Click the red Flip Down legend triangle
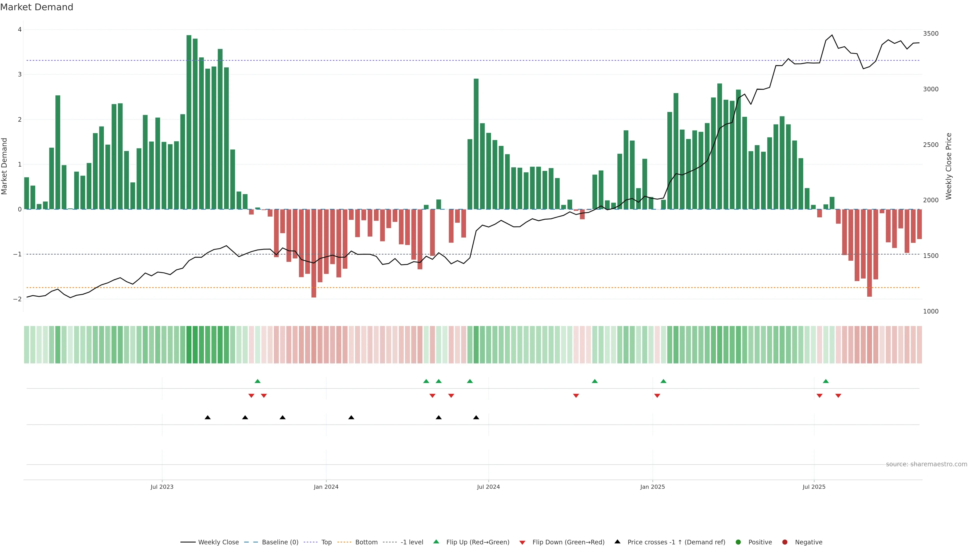980x551 pixels. coord(522,542)
